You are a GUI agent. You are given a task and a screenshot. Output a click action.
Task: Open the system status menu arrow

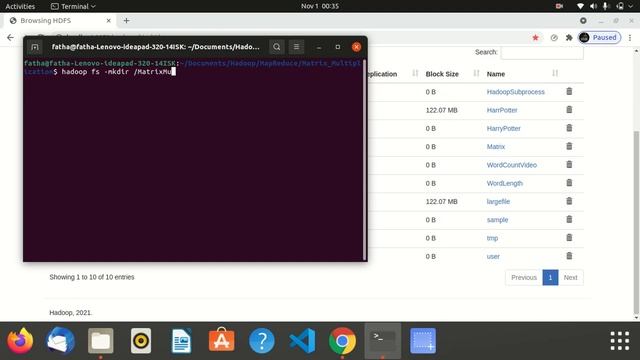[631, 6]
